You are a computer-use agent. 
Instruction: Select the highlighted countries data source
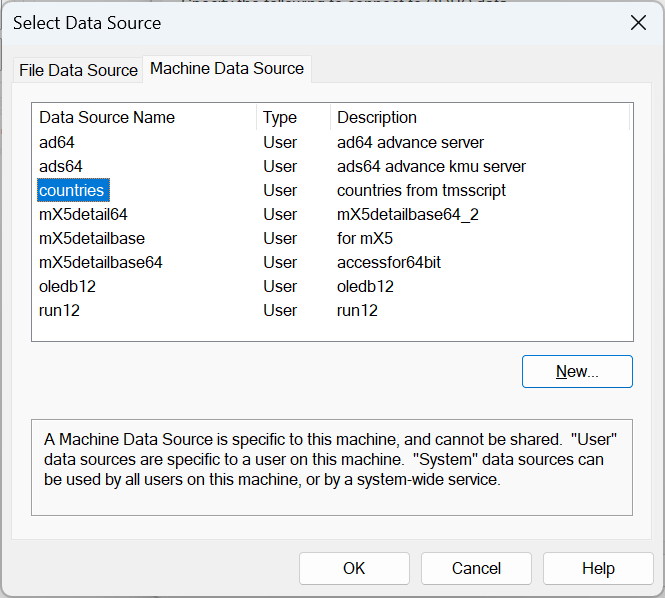tap(71, 190)
